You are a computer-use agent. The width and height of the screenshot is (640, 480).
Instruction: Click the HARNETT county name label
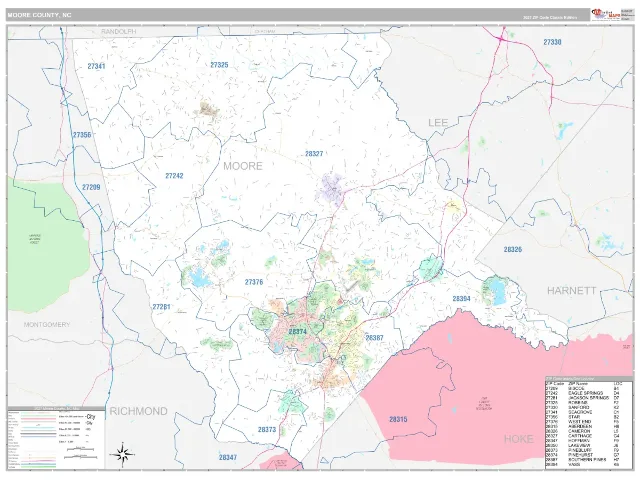(571, 291)
